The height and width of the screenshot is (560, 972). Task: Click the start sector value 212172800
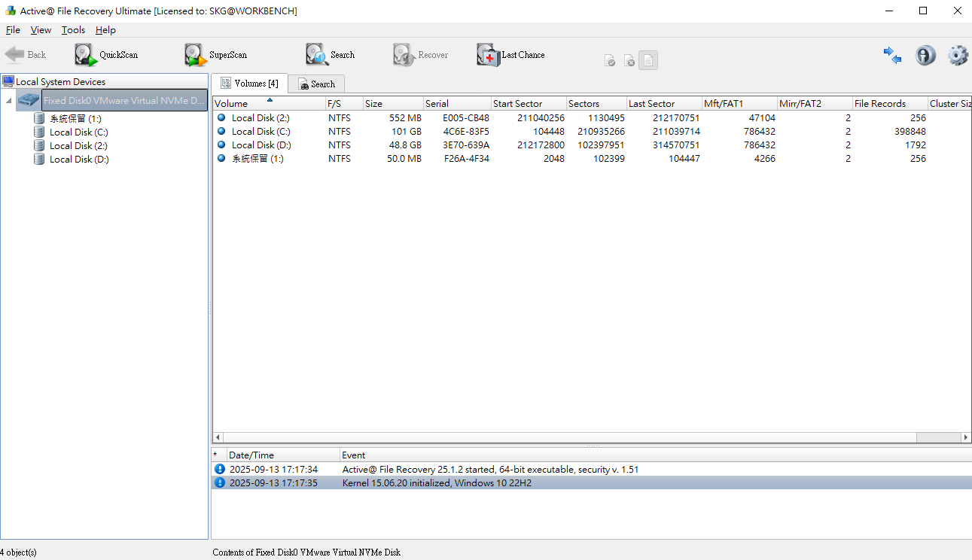pos(541,145)
